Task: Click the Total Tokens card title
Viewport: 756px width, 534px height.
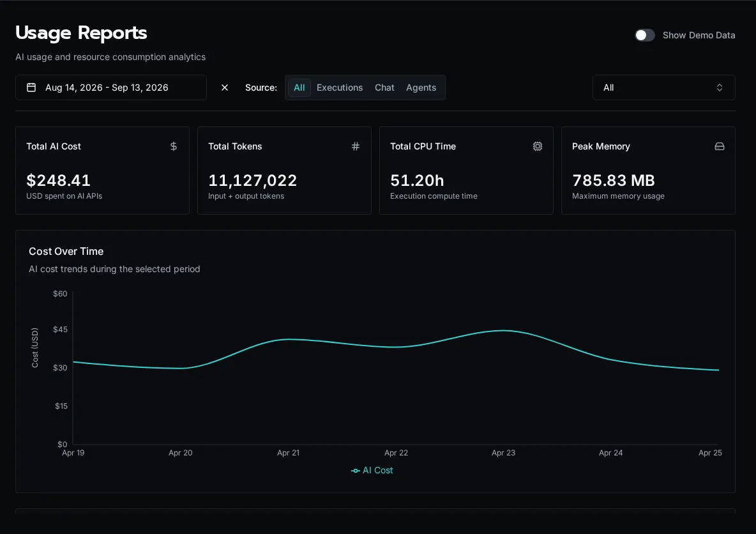Action: click(235, 146)
